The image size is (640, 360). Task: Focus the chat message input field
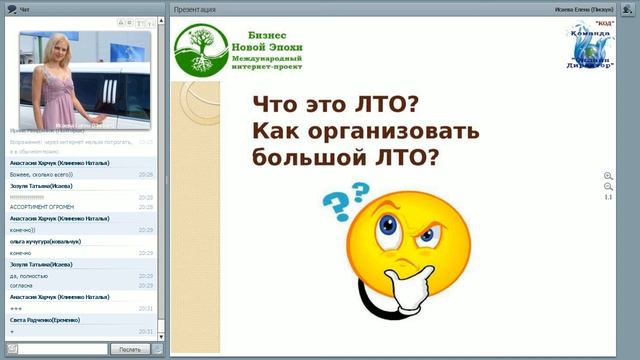tap(63, 349)
